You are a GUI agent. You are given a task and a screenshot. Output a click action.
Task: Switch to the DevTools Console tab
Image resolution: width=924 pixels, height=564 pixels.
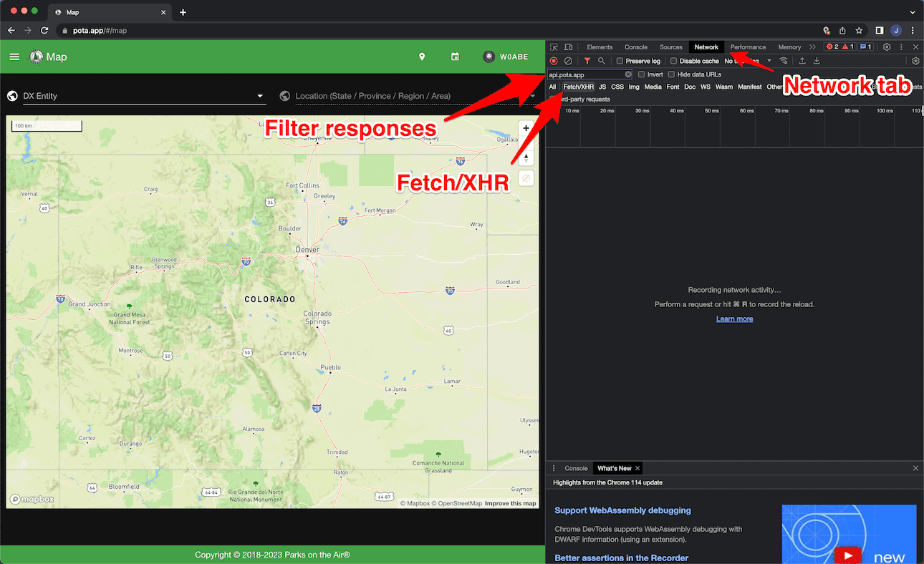coord(636,47)
